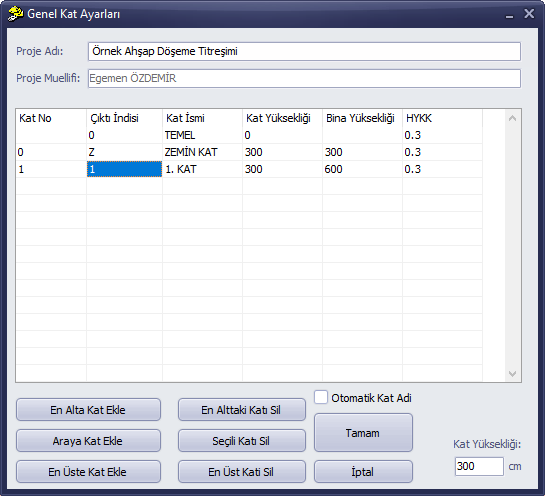The image size is (545, 496).
Task: Select the Bina Yüksekliği 600 cell
Action: coord(362,169)
